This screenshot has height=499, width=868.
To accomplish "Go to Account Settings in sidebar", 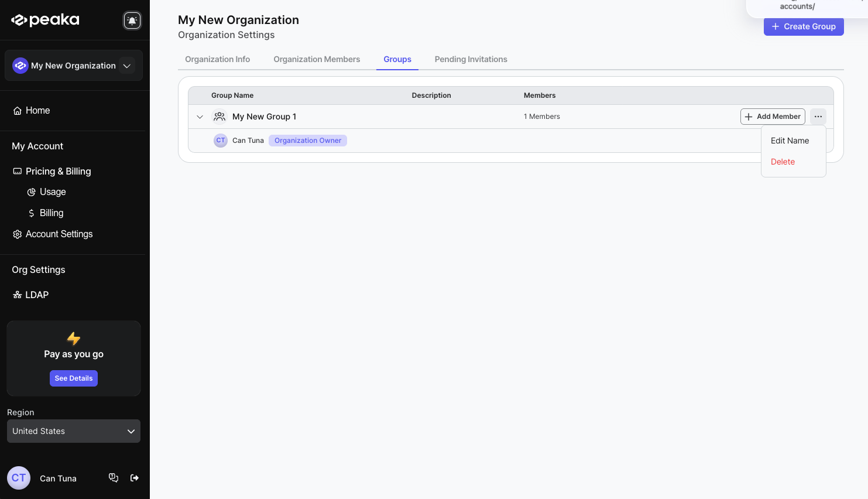I will pyautogui.click(x=59, y=234).
